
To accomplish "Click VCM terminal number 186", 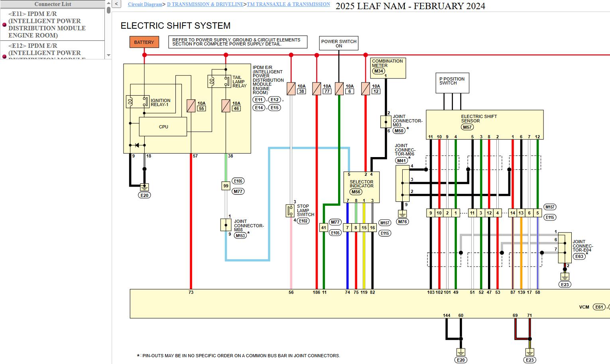I will coord(317,292).
